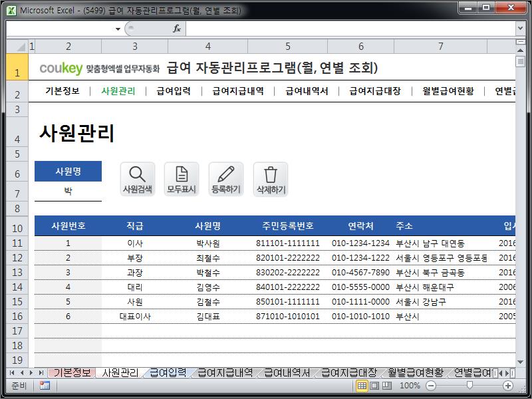Open 사원관리 in the navigation menu
The height and width of the screenshot is (399, 532).
tap(118, 91)
